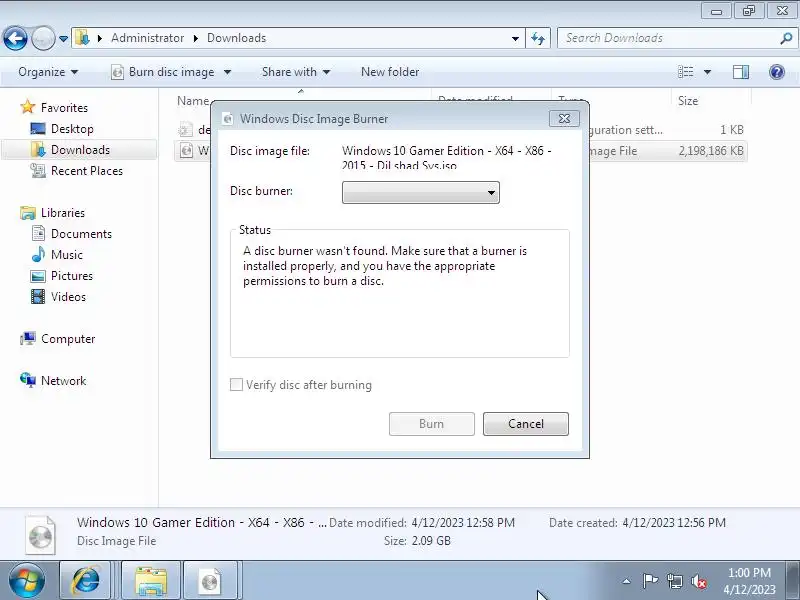Select the file row sized 1 KB
The image size is (800, 600).
coord(462,130)
